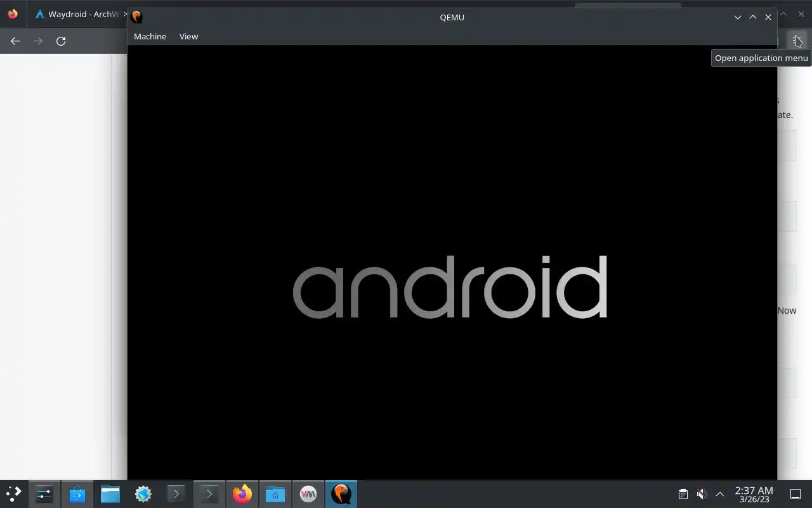Go back in Firefox
Screen dimensions: 812x508
tap(15, 41)
